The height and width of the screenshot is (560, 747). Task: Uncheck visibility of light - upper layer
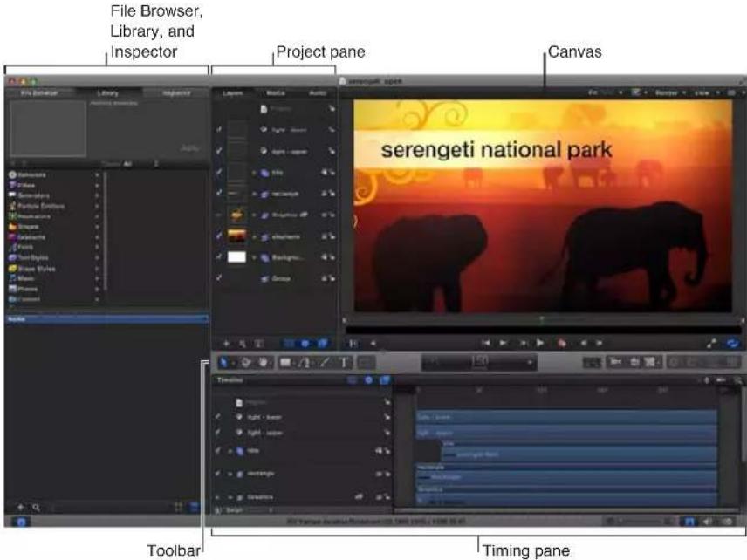219,151
